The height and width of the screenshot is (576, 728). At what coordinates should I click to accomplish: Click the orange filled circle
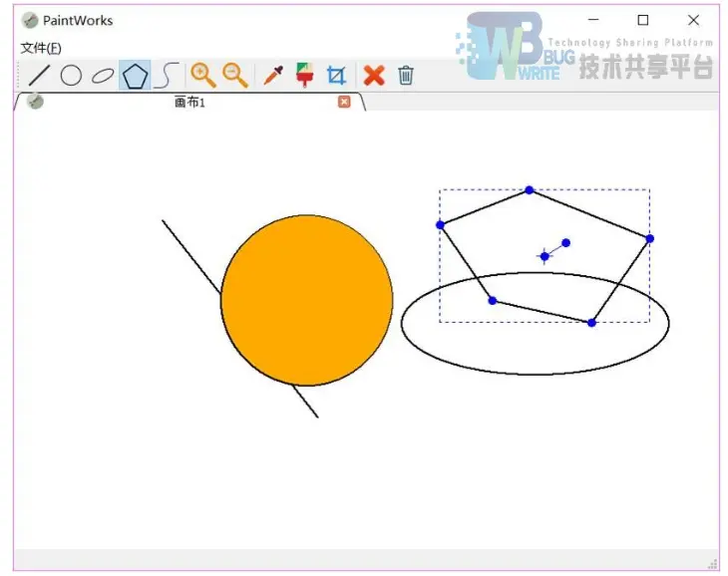(307, 300)
